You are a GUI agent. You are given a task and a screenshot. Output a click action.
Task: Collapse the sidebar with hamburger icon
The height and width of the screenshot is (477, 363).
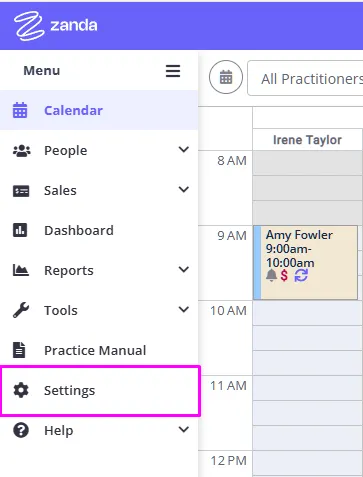tap(173, 71)
